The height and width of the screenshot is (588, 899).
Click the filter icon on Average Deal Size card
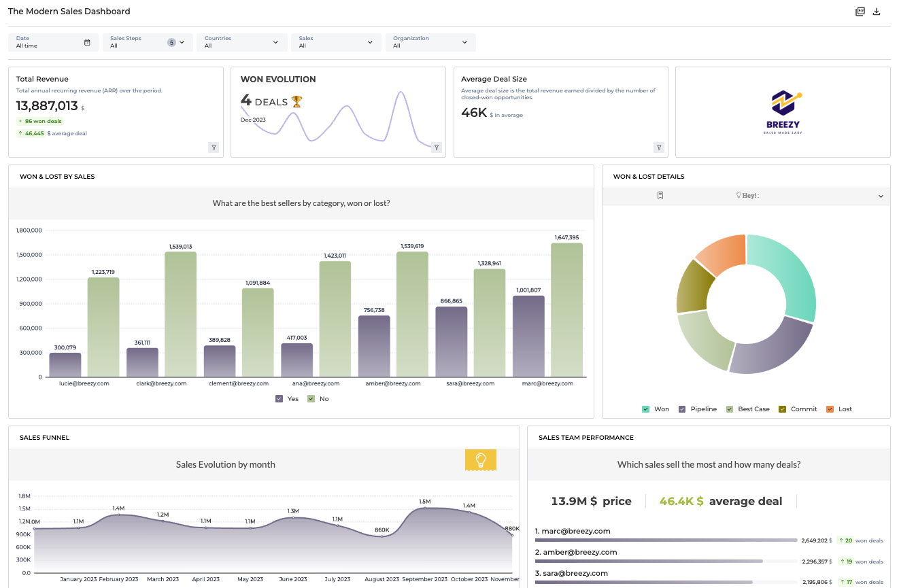658,147
